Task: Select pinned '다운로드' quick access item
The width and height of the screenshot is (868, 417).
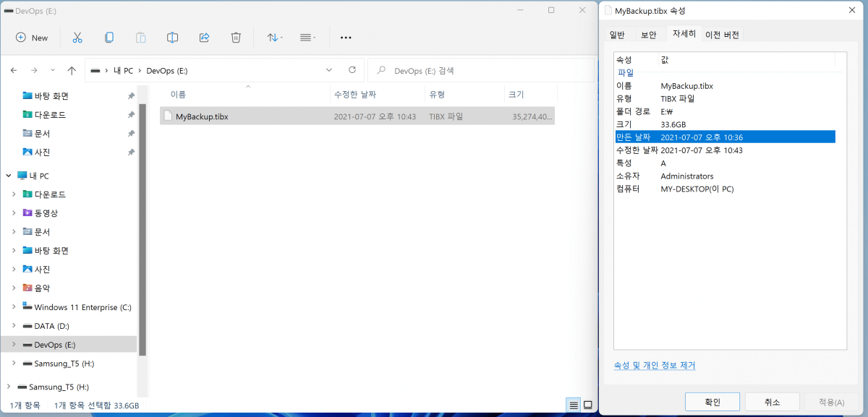Action: click(50, 115)
